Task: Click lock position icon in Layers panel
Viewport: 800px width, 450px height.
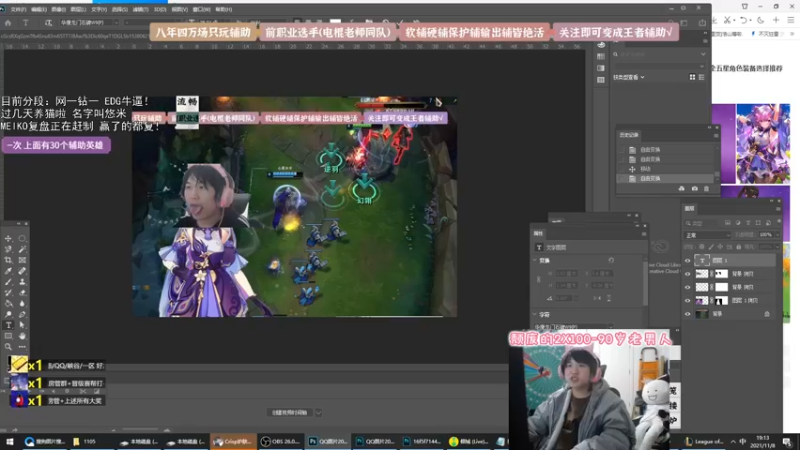Action: 720,247
